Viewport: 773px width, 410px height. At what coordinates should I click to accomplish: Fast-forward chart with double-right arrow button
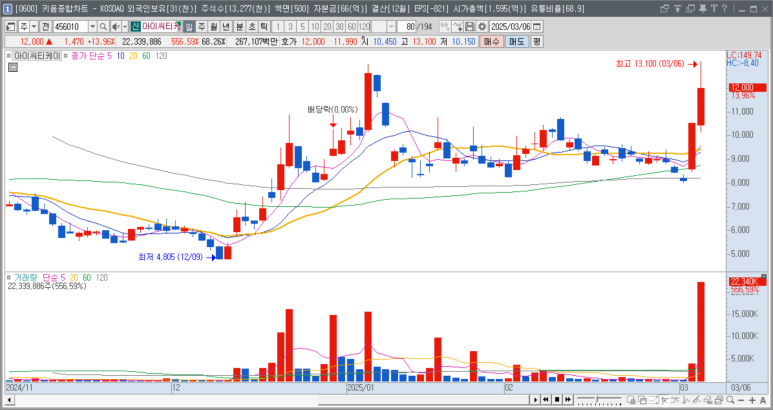pyautogui.click(x=568, y=400)
